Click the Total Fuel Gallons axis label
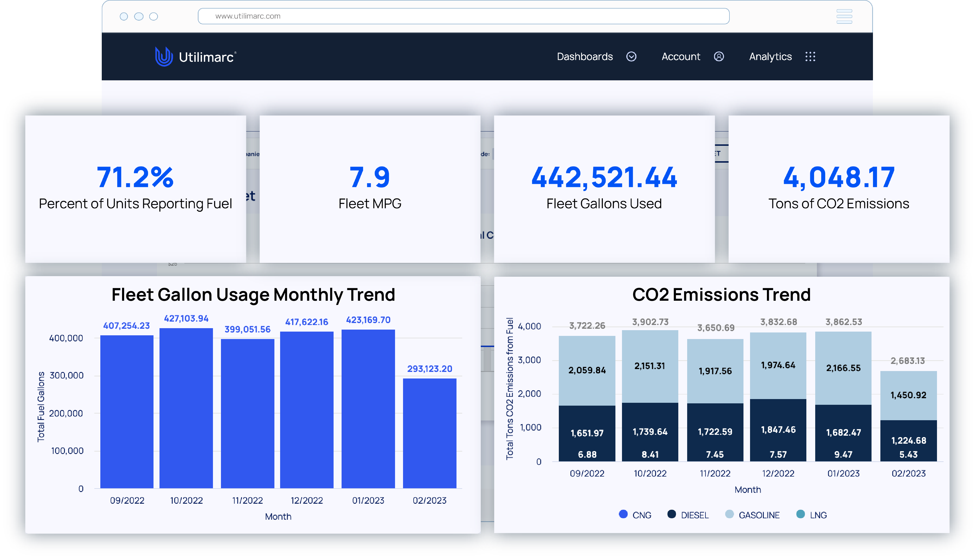Image resolution: width=977 pixels, height=560 pixels. coord(41,407)
